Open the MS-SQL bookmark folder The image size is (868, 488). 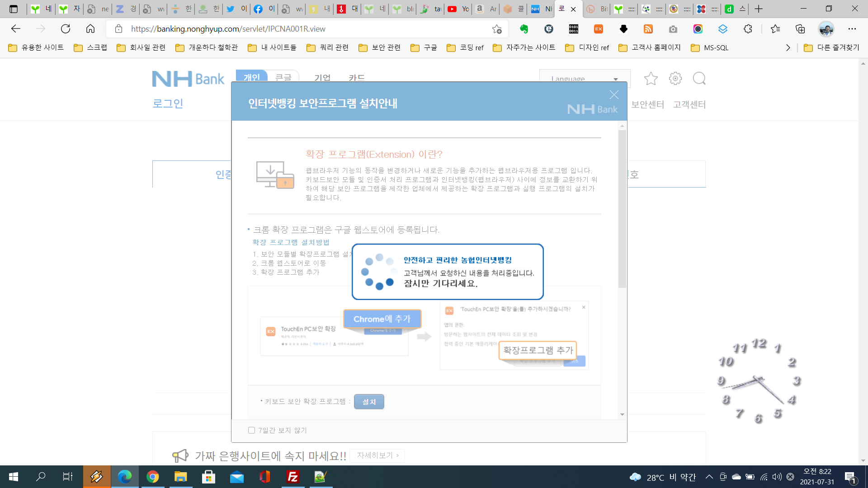point(710,47)
